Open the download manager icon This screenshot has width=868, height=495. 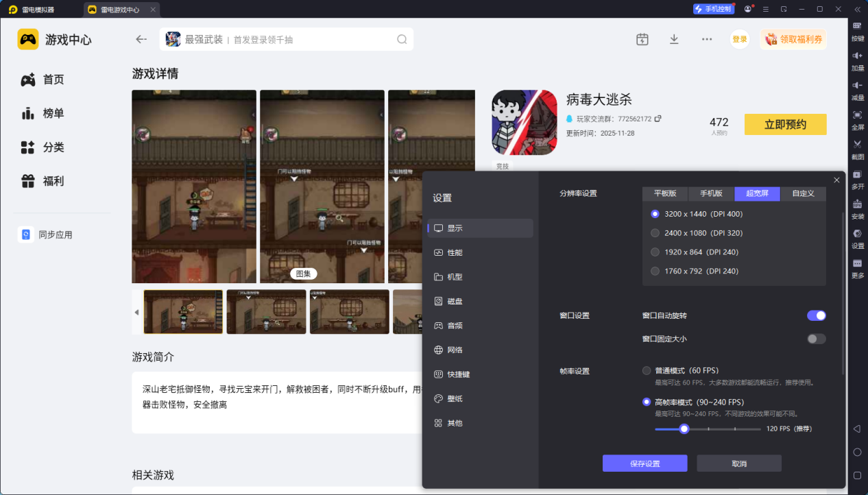coord(674,39)
